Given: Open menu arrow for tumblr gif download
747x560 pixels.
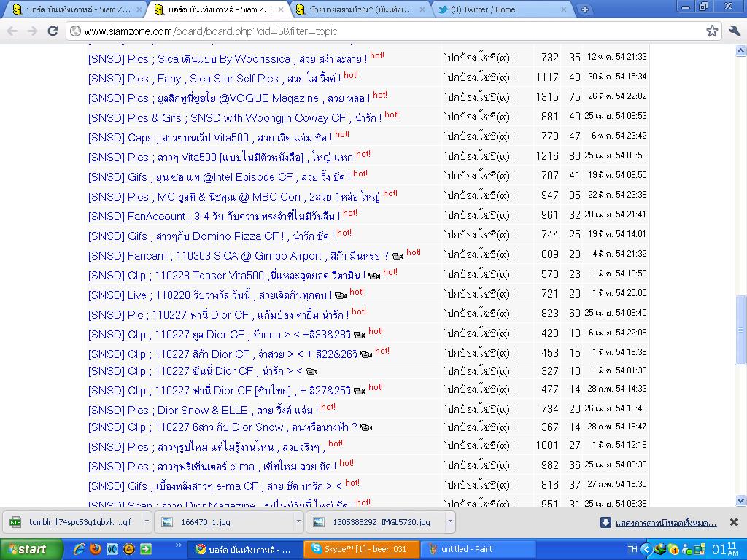Looking at the screenshot, I should pos(147,521).
